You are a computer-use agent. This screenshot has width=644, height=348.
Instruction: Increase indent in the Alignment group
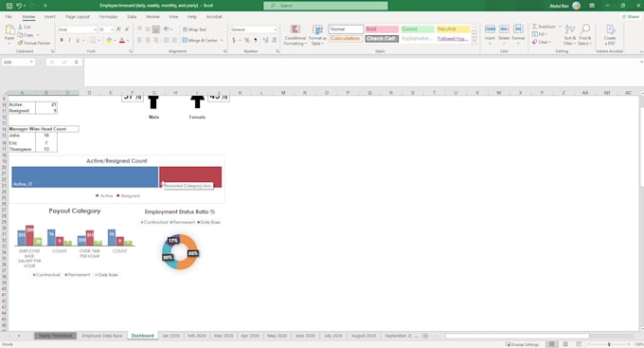coord(174,41)
